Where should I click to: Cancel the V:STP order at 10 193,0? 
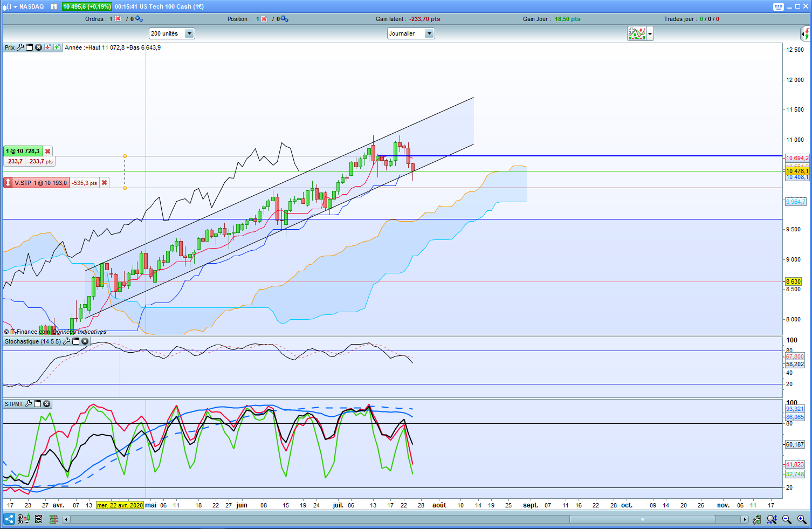click(x=104, y=183)
